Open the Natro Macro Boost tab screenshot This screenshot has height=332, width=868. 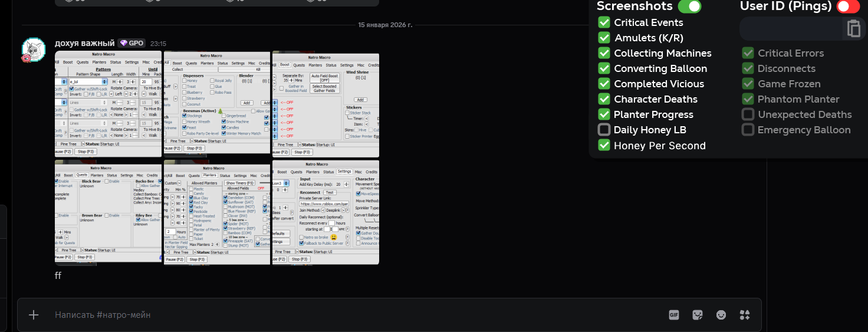point(325,104)
